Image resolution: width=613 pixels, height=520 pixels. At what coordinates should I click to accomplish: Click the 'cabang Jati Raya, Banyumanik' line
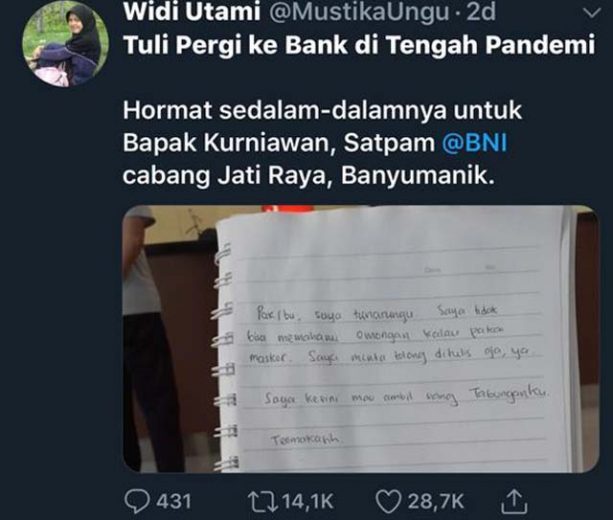[x=308, y=176]
